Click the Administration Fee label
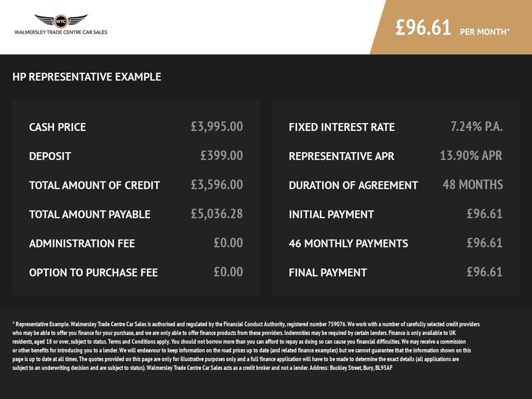532x399 pixels. (x=82, y=243)
